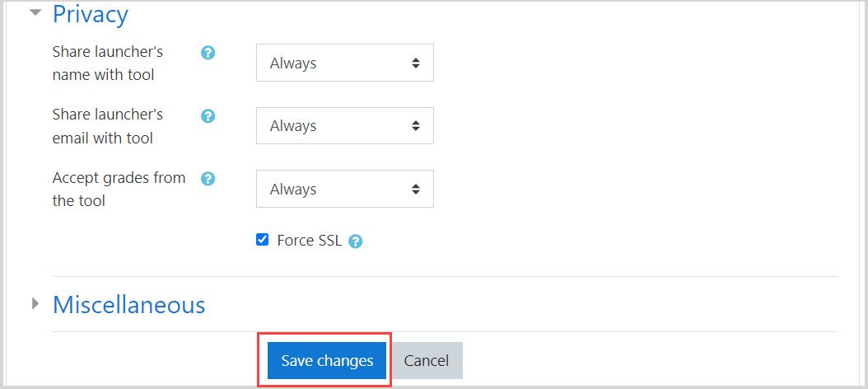Click the Share launcher's name label
Image resolution: width=868 pixels, height=389 pixels.
coord(108,63)
